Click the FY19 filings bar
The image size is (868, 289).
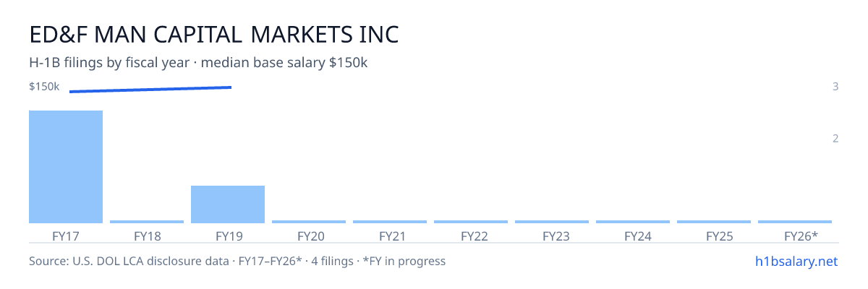(x=228, y=204)
